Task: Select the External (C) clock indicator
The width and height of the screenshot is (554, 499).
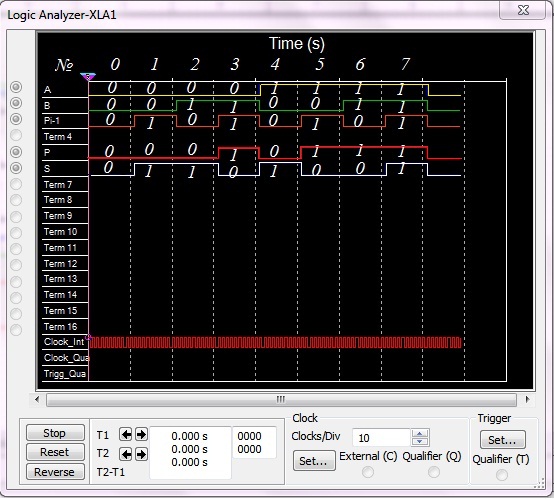Action: [x=368, y=472]
